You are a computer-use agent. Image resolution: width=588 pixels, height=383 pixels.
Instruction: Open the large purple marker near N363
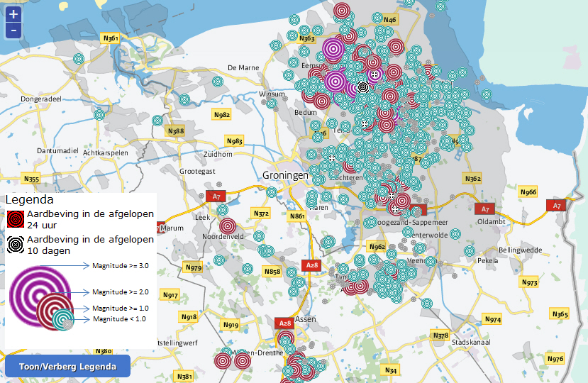[x=333, y=49]
